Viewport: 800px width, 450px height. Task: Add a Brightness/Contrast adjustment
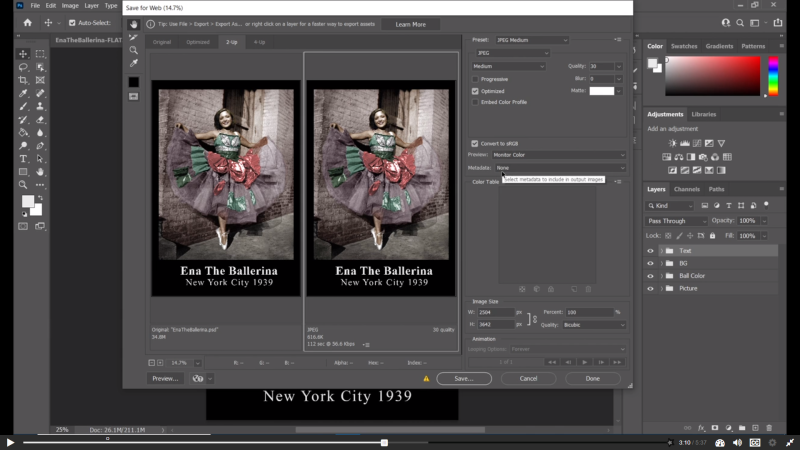[x=672, y=143]
